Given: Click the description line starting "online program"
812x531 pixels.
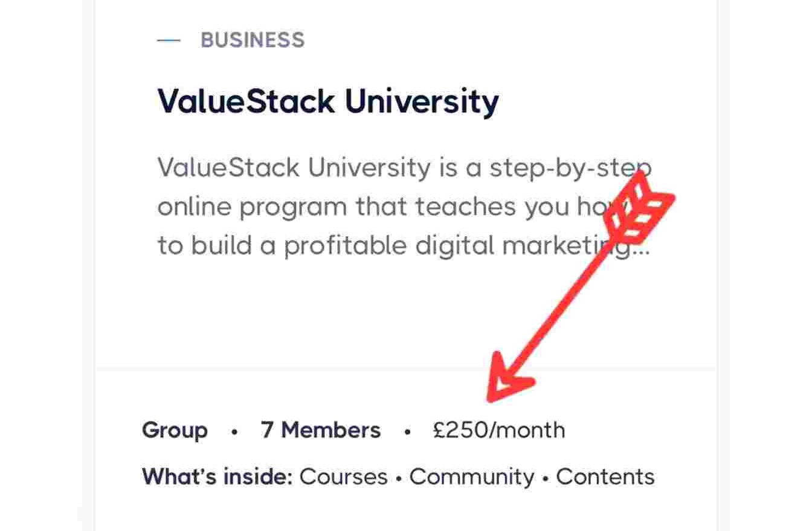Looking at the screenshot, I should [x=375, y=207].
